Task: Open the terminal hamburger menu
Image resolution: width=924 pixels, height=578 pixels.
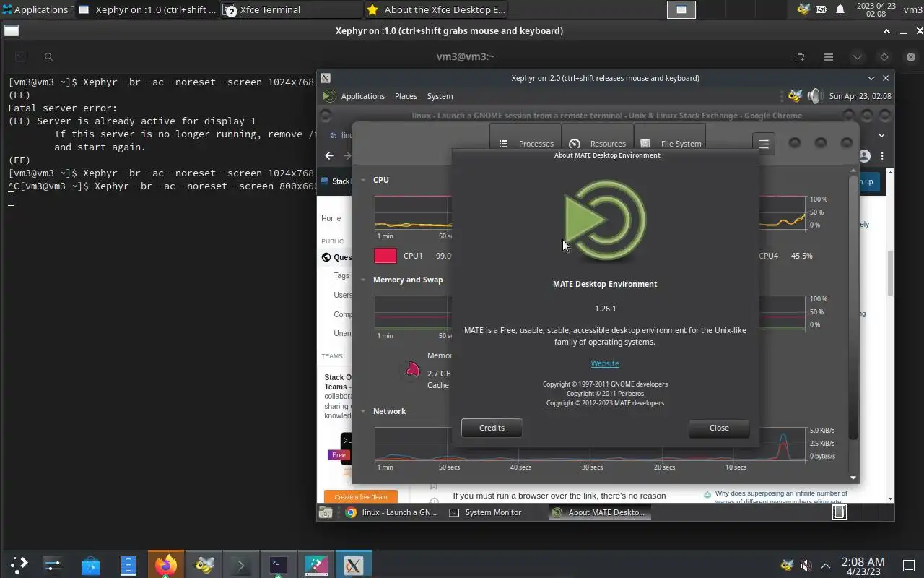Action: 829,57
